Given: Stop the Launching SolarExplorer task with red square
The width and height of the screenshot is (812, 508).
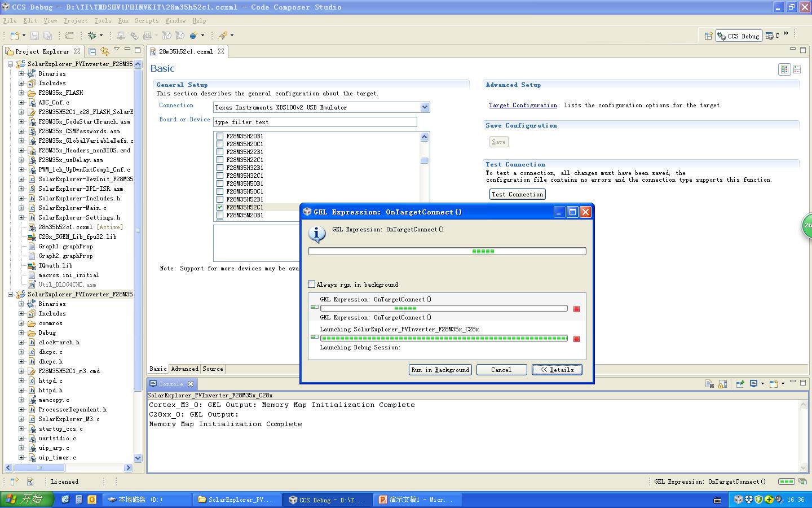Looking at the screenshot, I should (x=576, y=339).
